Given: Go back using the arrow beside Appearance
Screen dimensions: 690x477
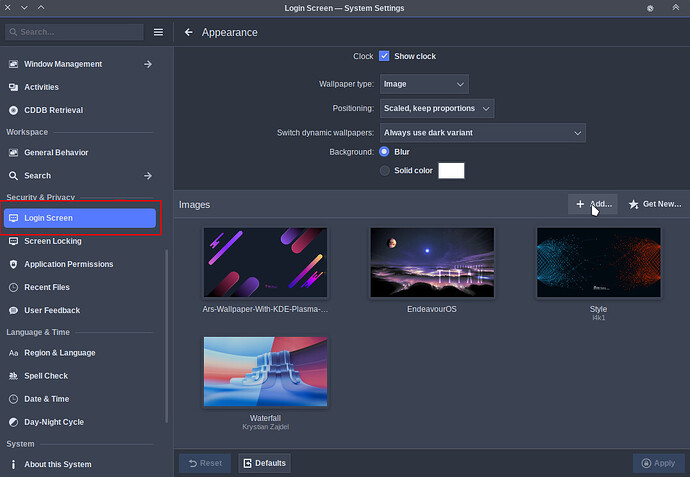Looking at the screenshot, I should click(x=188, y=32).
